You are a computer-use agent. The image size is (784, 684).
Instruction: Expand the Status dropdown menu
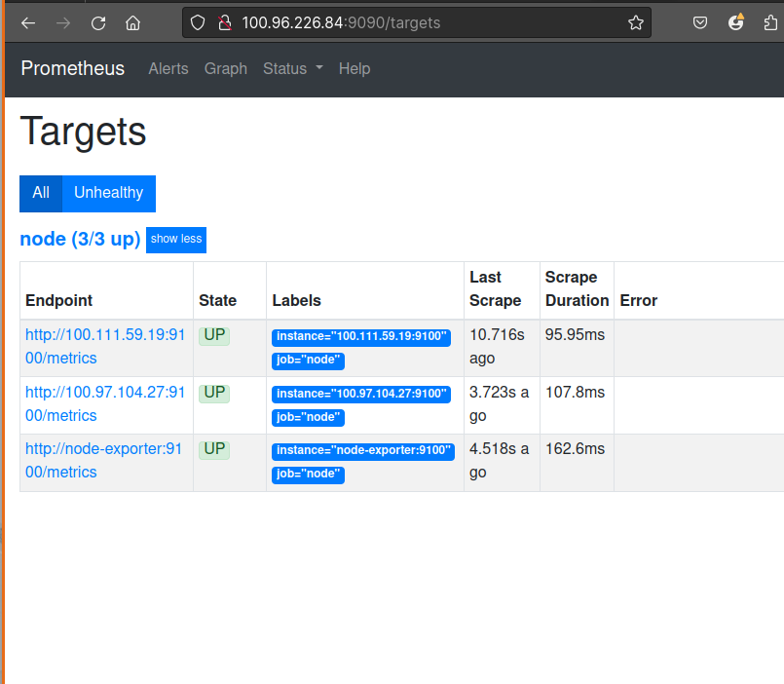tap(293, 68)
